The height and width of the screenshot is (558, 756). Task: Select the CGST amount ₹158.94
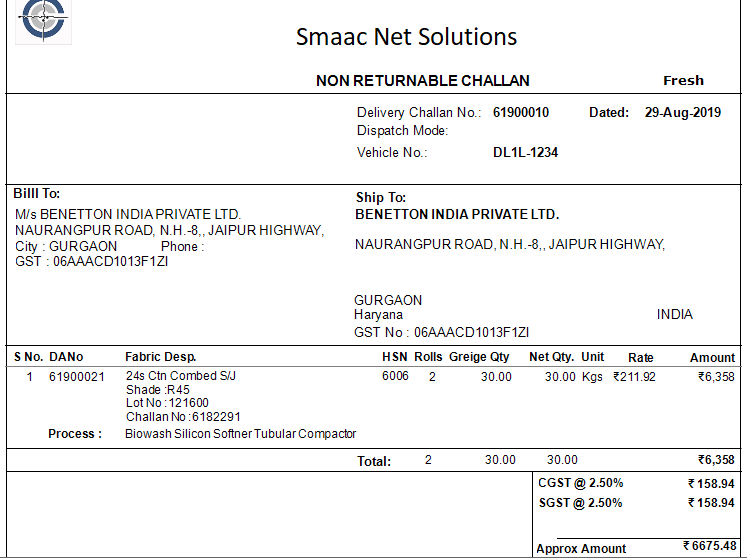(x=711, y=484)
